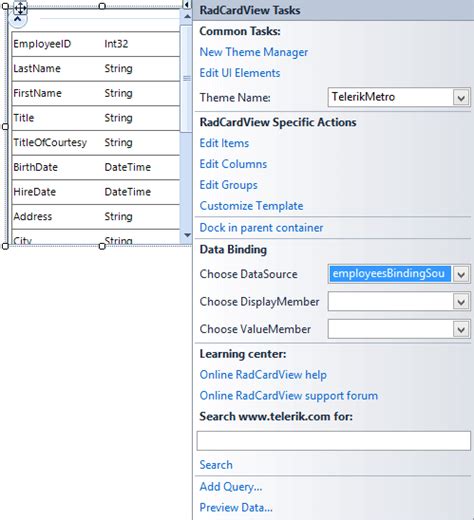Click Add Query... link
The height and width of the screenshot is (520, 474).
pyautogui.click(x=231, y=487)
